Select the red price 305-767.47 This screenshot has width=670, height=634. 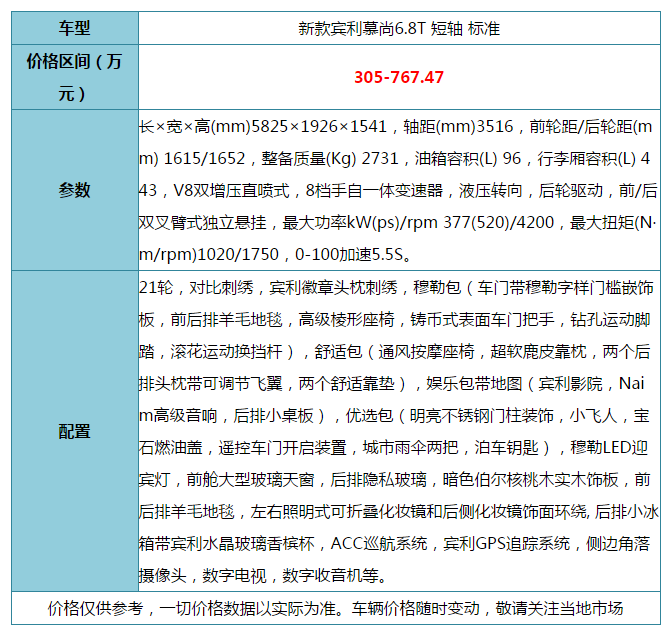pos(399,77)
